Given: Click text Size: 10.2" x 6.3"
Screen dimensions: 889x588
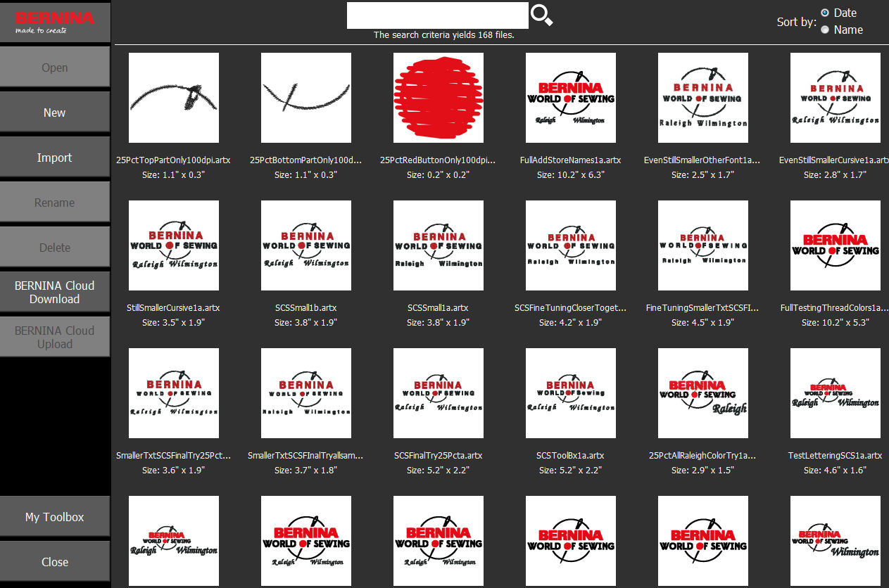Looking at the screenshot, I should (571, 174).
